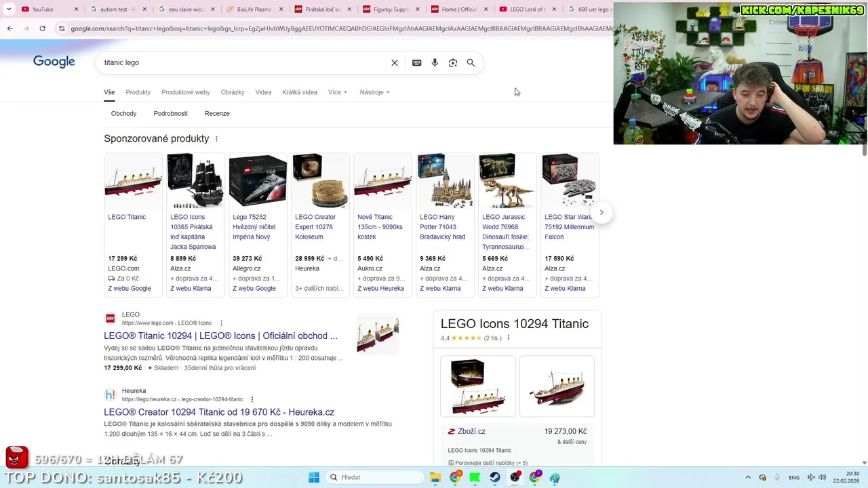This screenshot has width=868, height=488.
Task: Switch to the autism test tab
Action: [117, 9]
